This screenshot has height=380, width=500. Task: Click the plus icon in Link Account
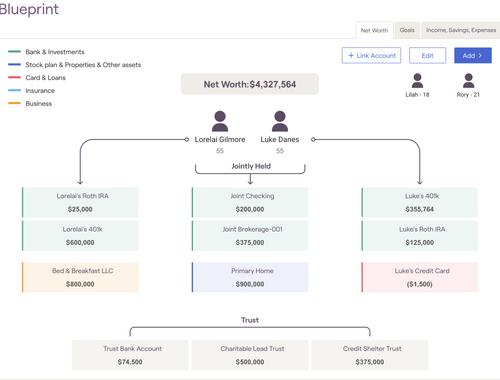(x=351, y=55)
